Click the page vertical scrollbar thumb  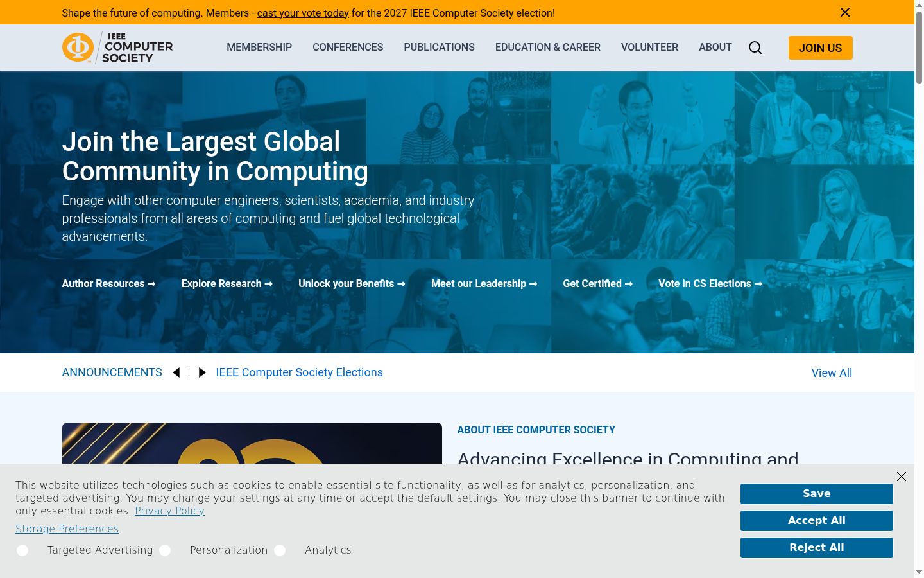(x=919, y=48)
